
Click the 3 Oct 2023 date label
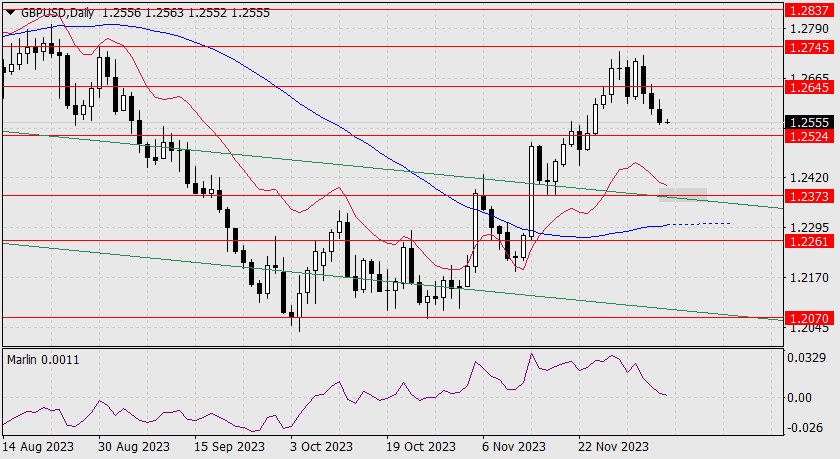321,447
